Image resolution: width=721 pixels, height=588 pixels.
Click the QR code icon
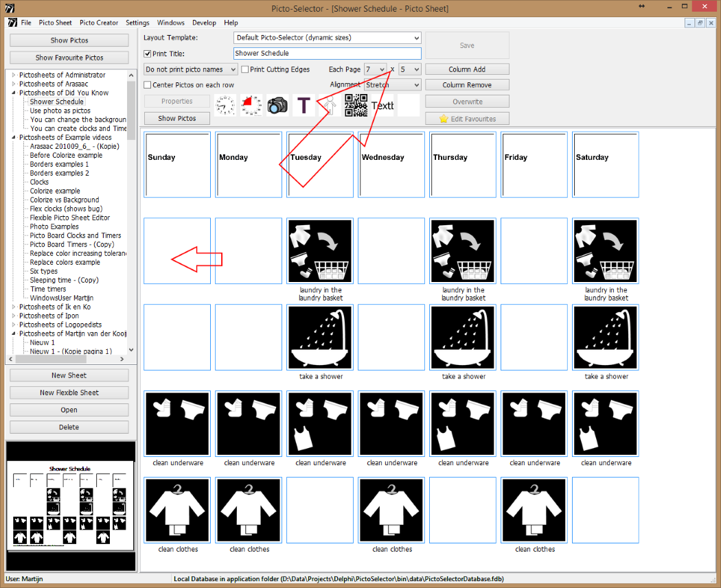tap(356, 105)
